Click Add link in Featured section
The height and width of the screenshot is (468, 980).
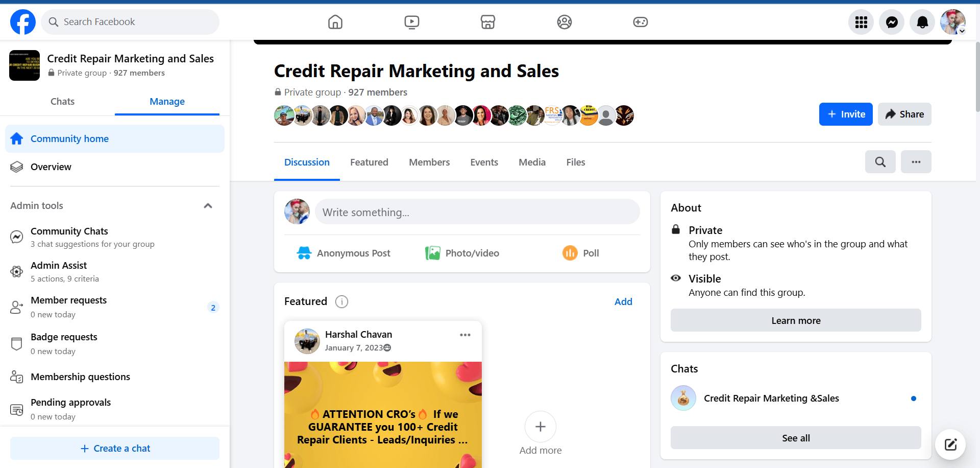coord(623,302)
